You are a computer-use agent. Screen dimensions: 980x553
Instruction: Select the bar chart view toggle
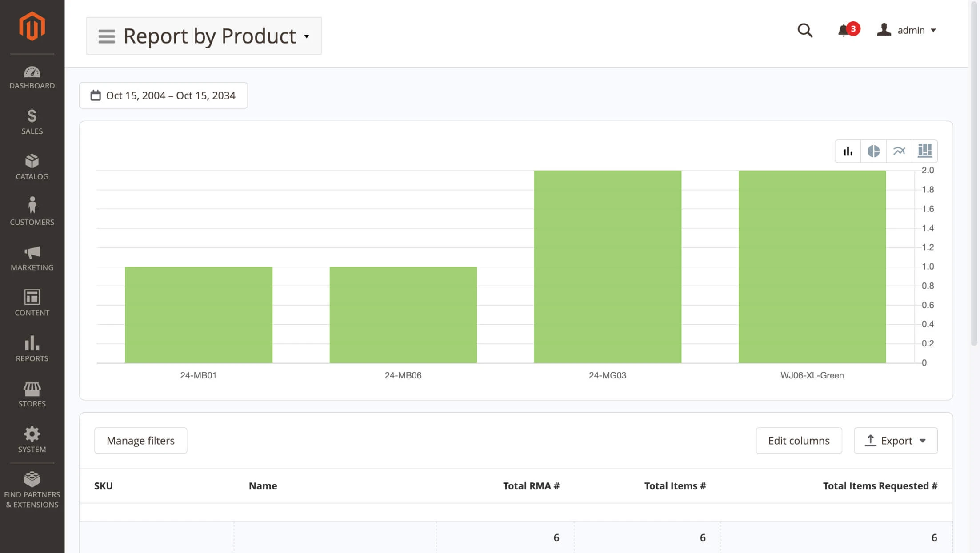point(848,151)
